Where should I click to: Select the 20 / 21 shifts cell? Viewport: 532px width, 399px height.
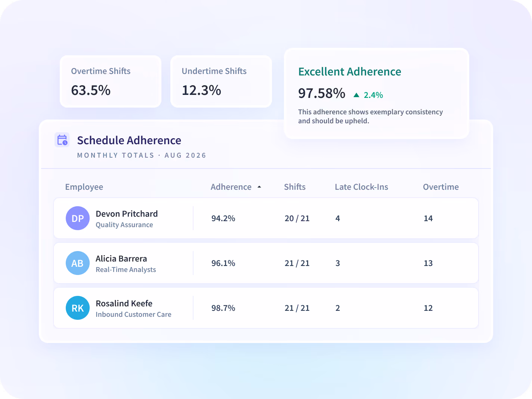[x=297, y=219]
